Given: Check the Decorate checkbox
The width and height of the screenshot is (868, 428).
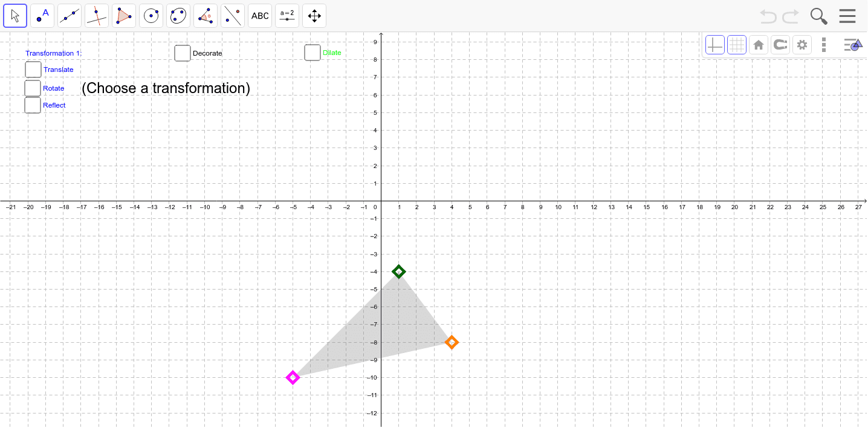Looking at the screenshot, I should tap(183, 53).
